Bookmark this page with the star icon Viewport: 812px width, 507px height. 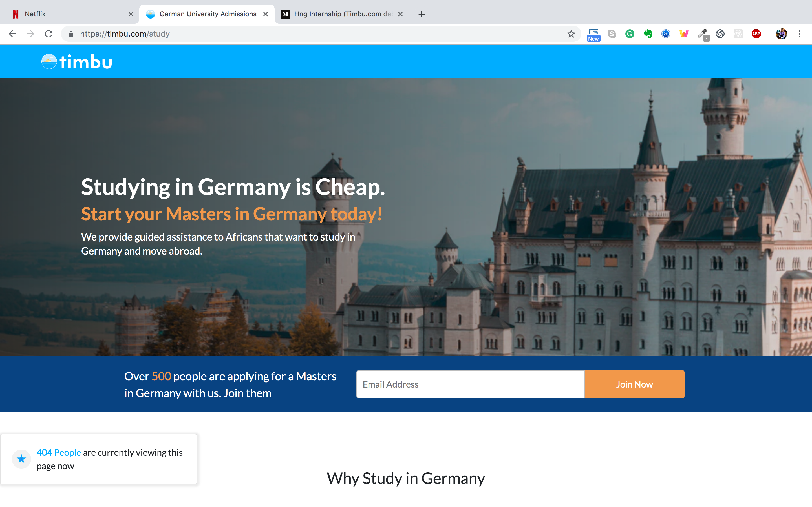click(571, 34)
